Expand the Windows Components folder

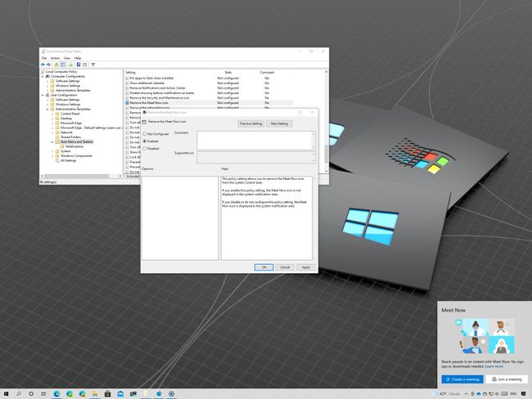(x=52, y=155)
